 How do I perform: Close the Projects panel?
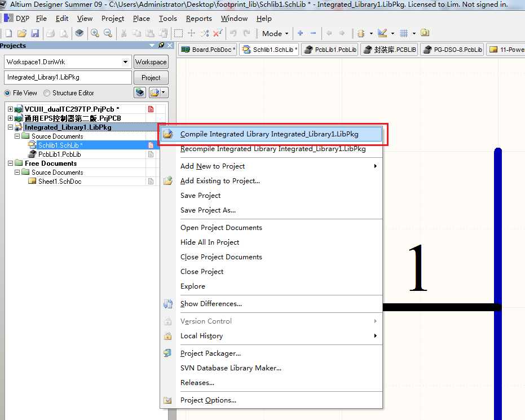pos(170,45)
